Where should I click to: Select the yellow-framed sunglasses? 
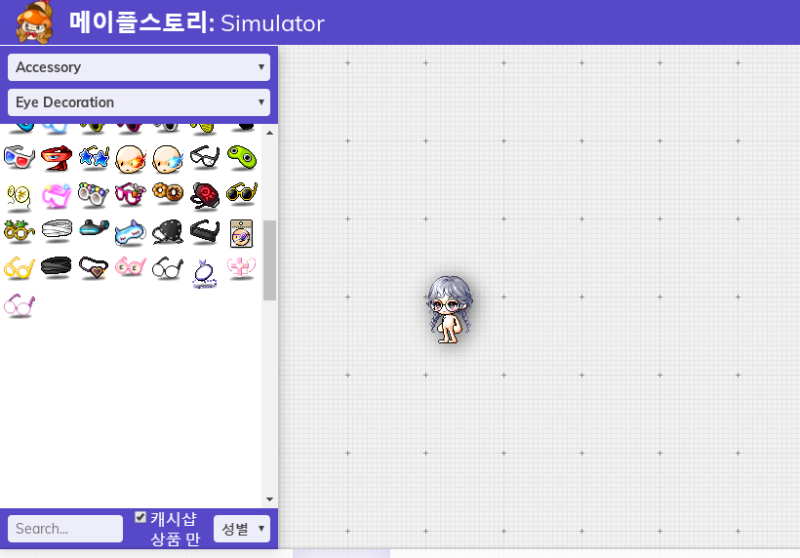(242, 194)
